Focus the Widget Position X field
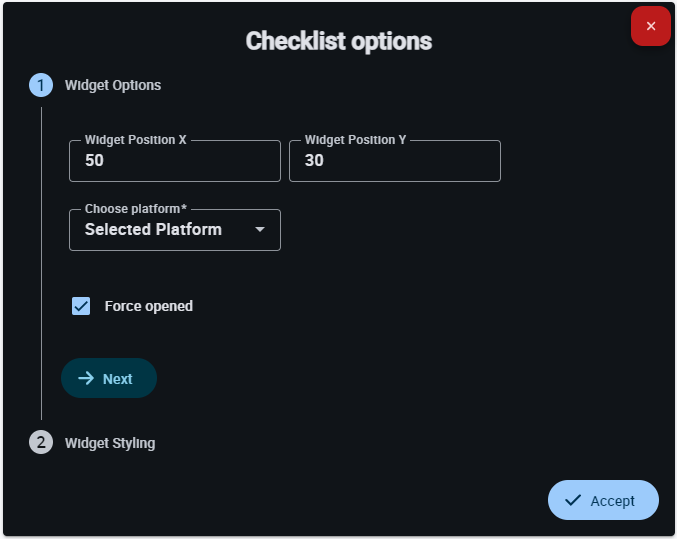This screenshot has height=539, width=677. [x=175, y=161]
